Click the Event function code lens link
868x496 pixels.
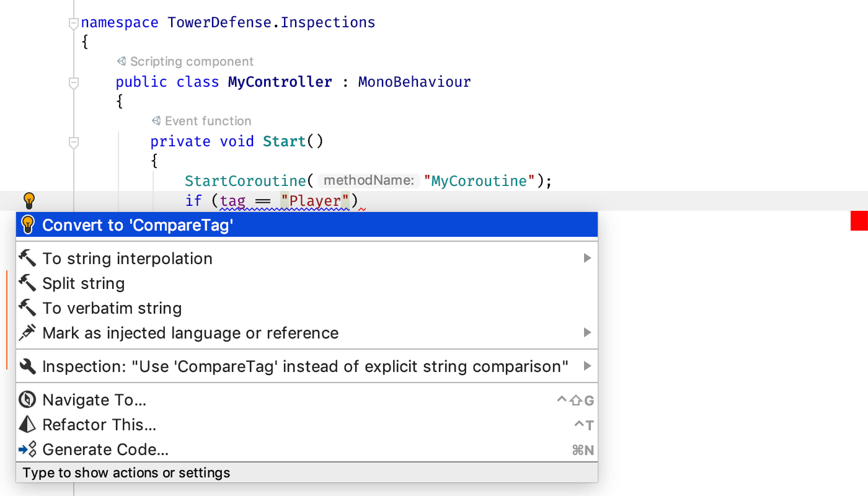(x=208, y=121)
